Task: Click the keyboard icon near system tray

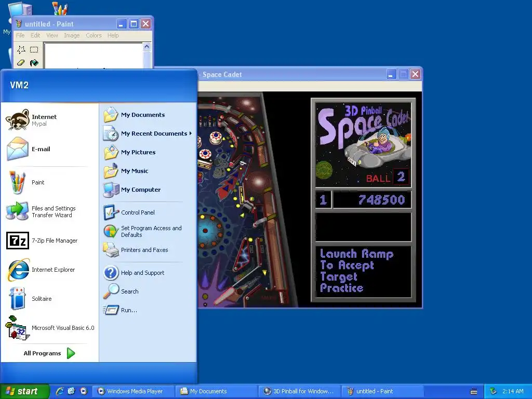Action: pyautogui.click(x=474, y=392)
